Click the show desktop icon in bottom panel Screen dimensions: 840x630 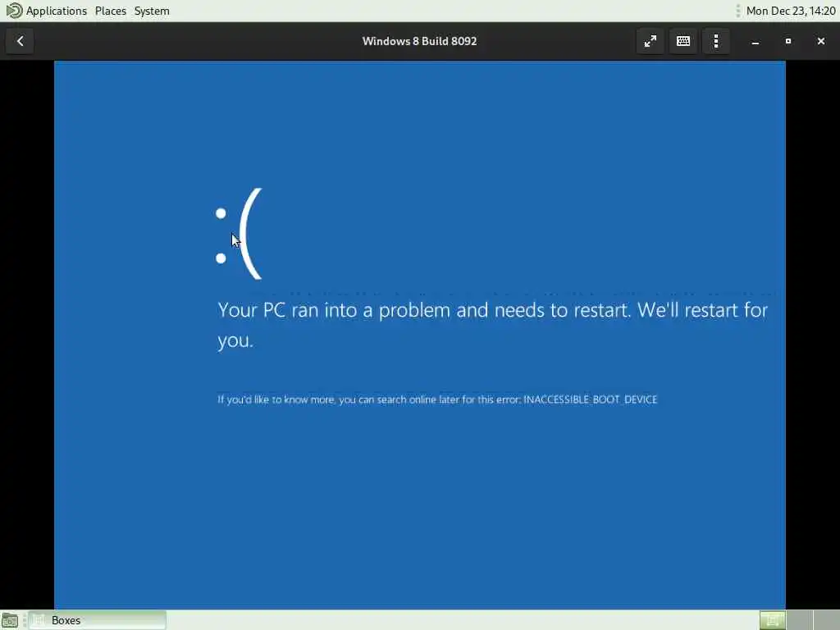pyautogui.click(x=10, y=620)
